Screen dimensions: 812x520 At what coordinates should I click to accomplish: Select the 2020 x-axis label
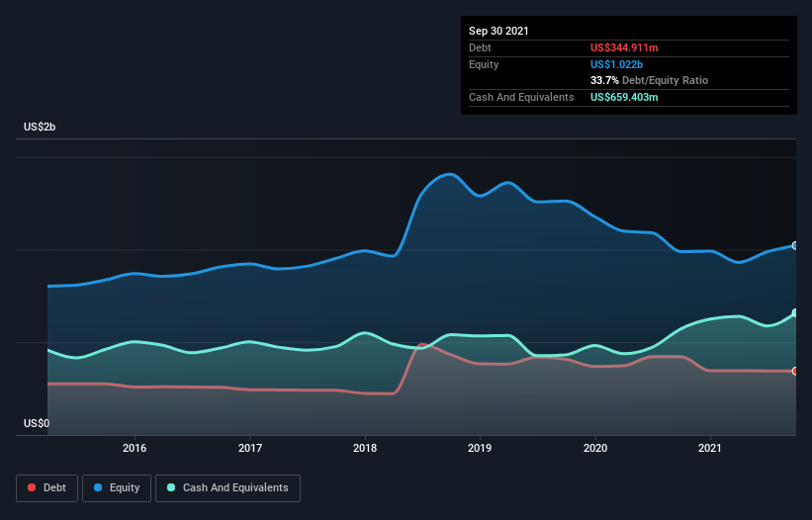(x=595, y=448)
